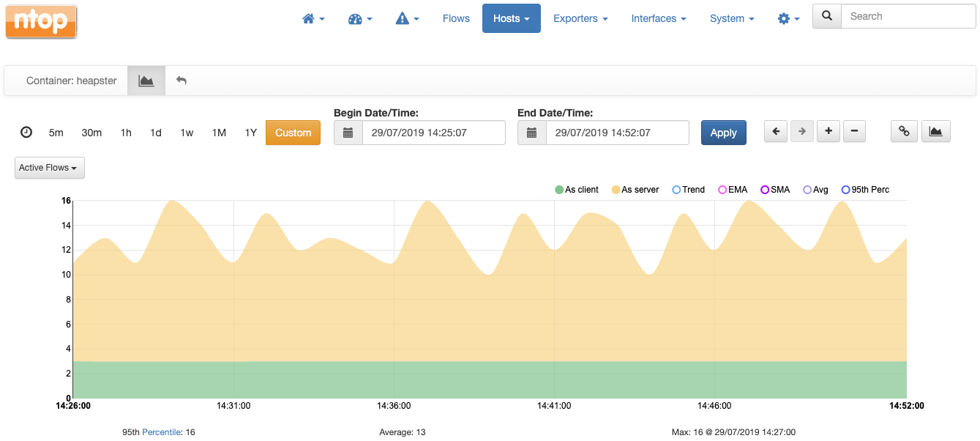This screenshot has height=441, width=980.
Task: Open the Dashboard gauge menu
Action: point(360,18)
